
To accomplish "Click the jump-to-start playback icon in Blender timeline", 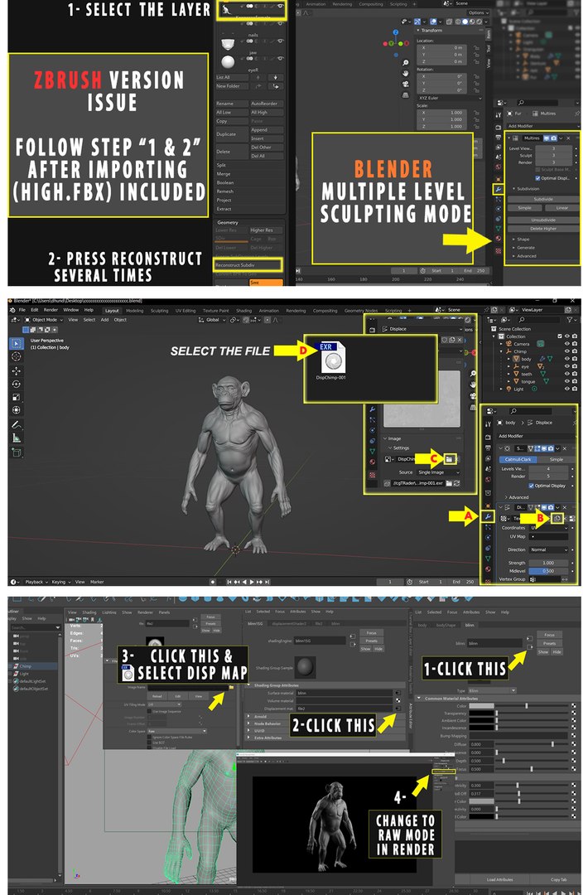I will pyautogui.click(x=229, y=582).
